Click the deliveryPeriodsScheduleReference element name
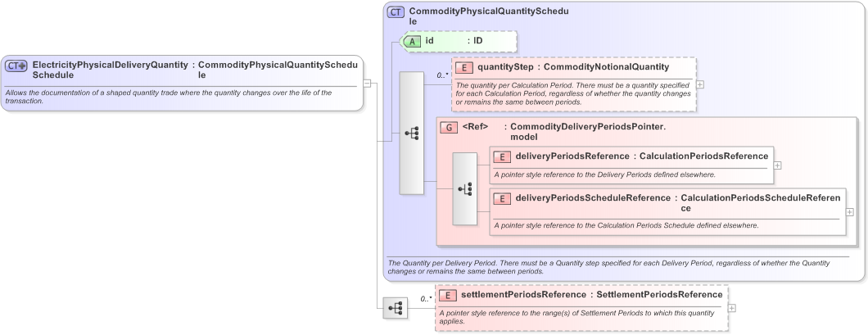 tap(593, 197)
